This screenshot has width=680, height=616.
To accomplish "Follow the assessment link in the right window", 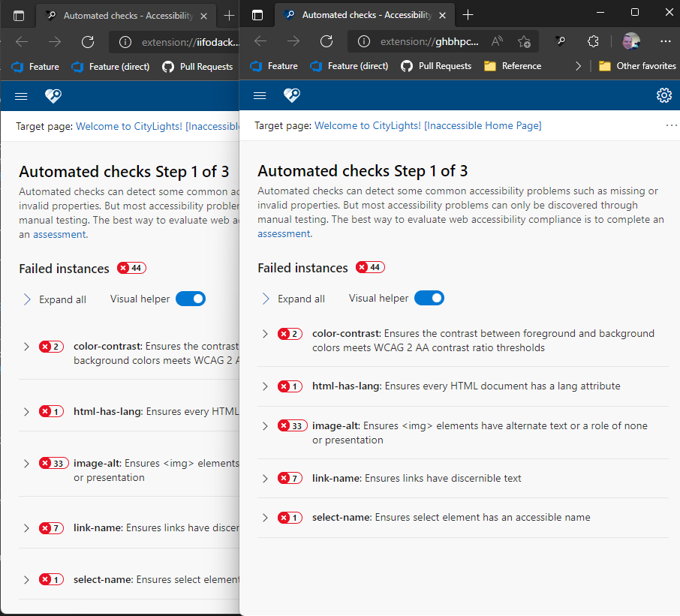I will click(284, 233).
